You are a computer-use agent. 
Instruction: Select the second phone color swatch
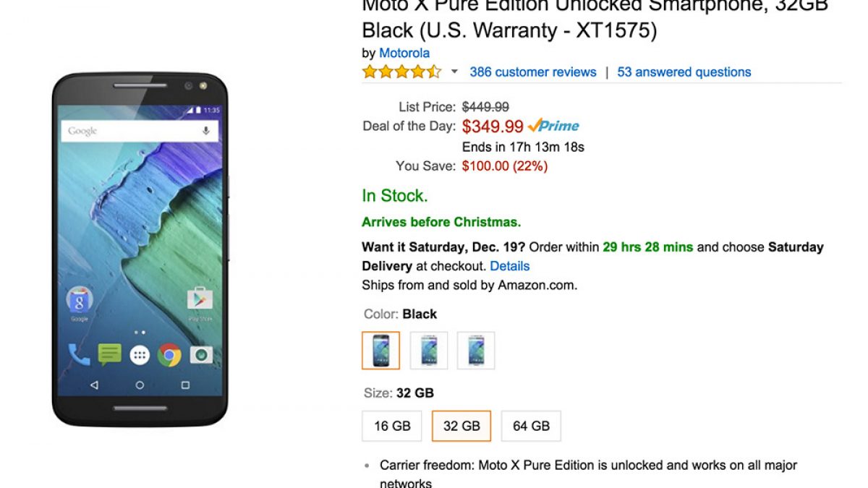pyautogui.click(x=429, y=351)
